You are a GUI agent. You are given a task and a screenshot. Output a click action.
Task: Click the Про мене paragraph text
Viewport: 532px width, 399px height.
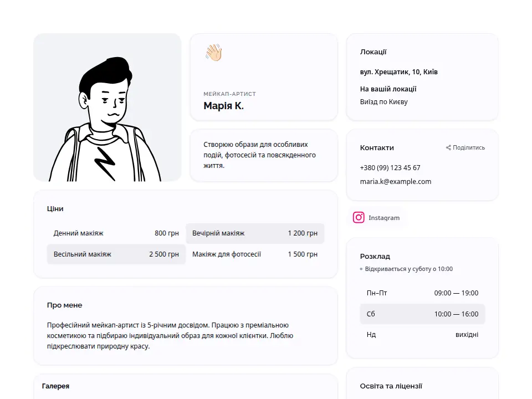pyautogui.click(x=170, y=336)
